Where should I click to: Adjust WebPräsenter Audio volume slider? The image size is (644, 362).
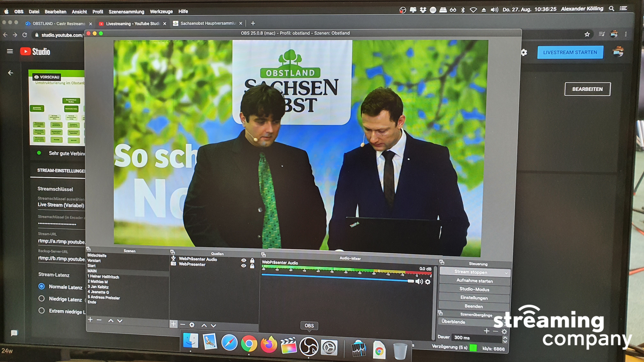(x=338, y=278)
